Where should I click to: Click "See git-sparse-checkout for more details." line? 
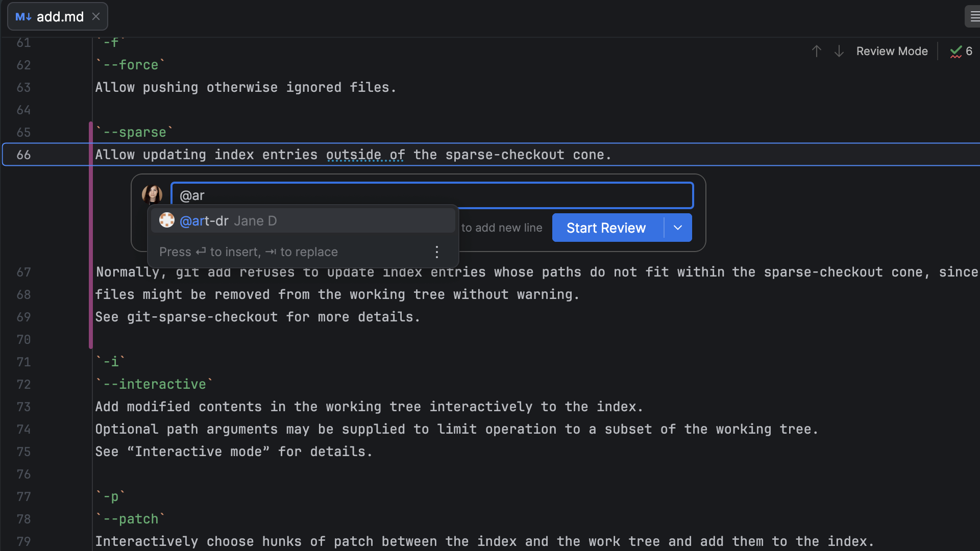coord(258,317)
